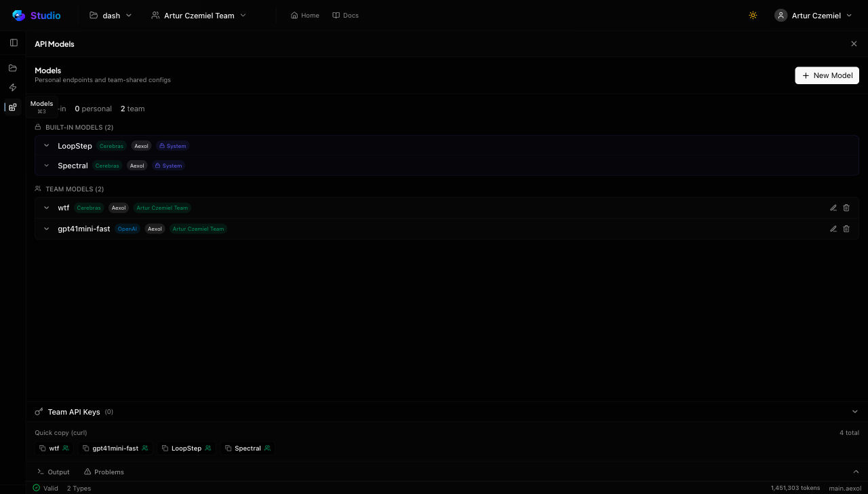
Task: Toggle the sidebar panel icon
Action: (14, 43)
